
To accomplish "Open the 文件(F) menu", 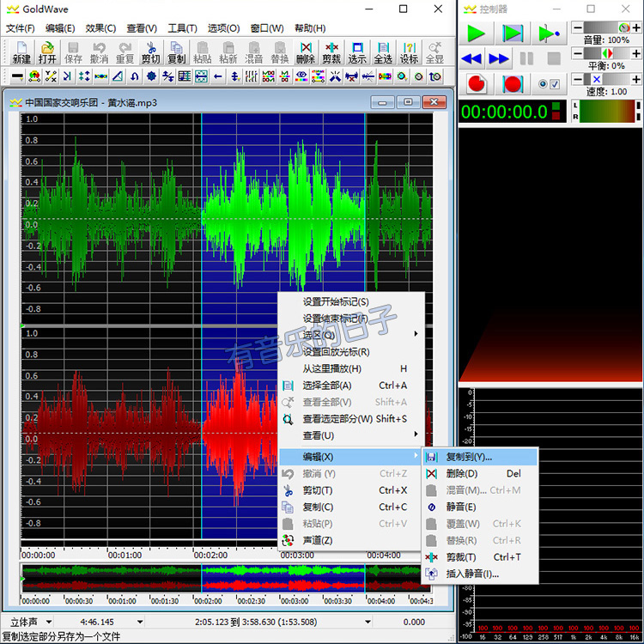I will (x=20, y=28).
